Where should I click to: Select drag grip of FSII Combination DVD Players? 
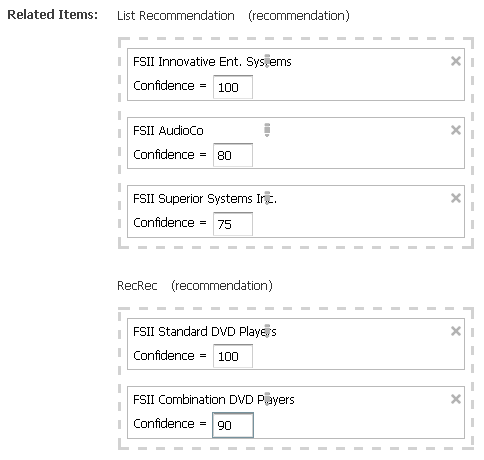tap(267, 399)
